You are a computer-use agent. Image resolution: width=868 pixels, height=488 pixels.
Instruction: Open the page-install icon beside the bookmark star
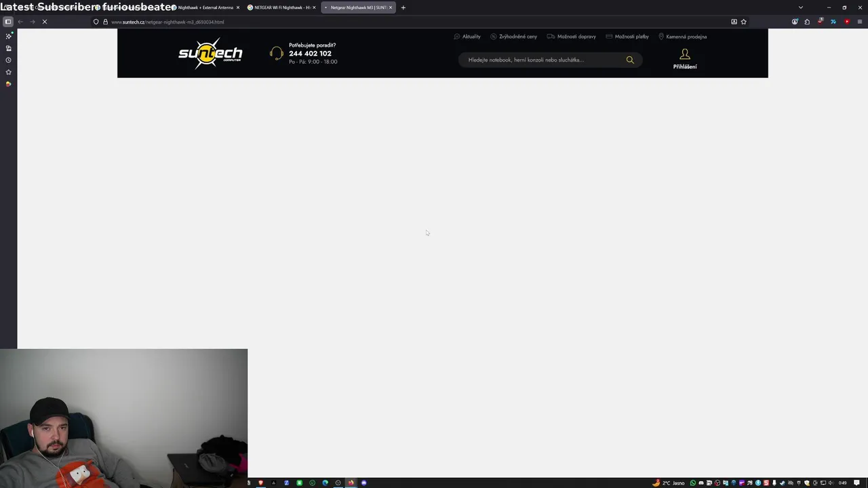click(x=734, y=22)
